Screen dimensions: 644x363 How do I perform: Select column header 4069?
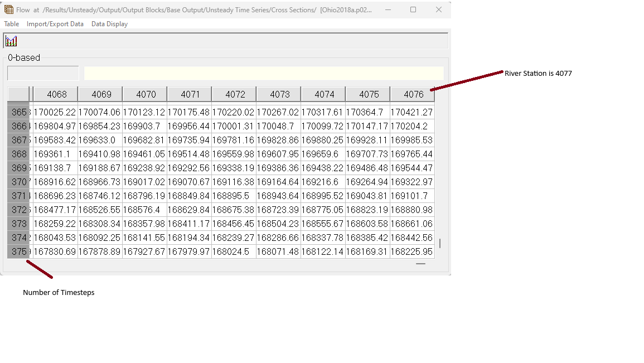click(100, 94)
